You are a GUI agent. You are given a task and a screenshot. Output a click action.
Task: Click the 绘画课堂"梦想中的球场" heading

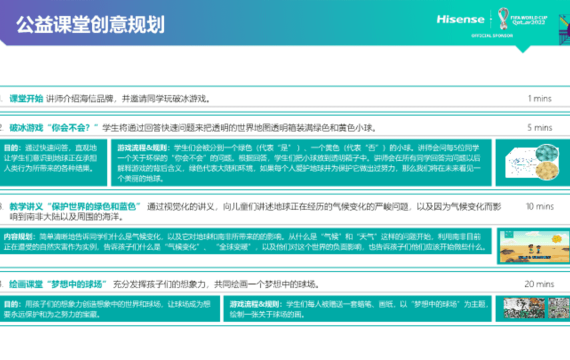(x=58, y=284)
